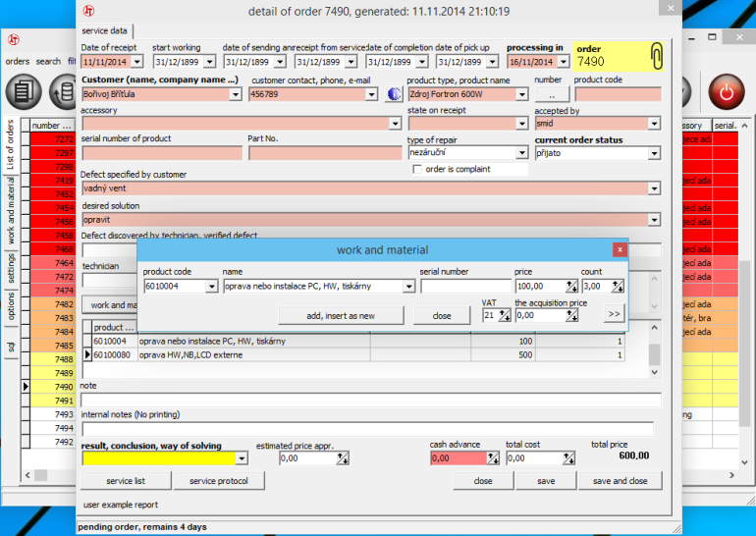This screenshot has height=536, width=756.
Task: Click the >> button in work and material
Action: pyautogui.click(x=614, y=314)
